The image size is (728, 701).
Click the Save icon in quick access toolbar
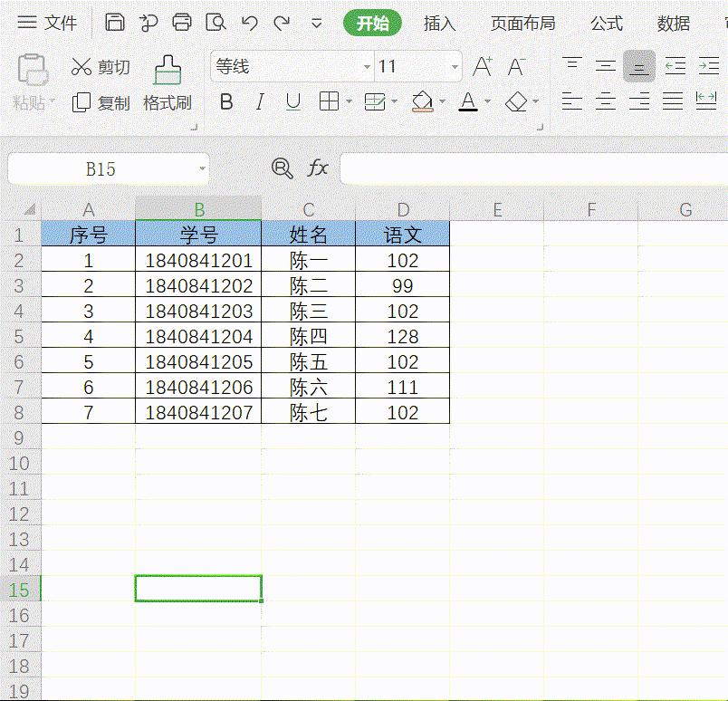[x=114, y=23]
